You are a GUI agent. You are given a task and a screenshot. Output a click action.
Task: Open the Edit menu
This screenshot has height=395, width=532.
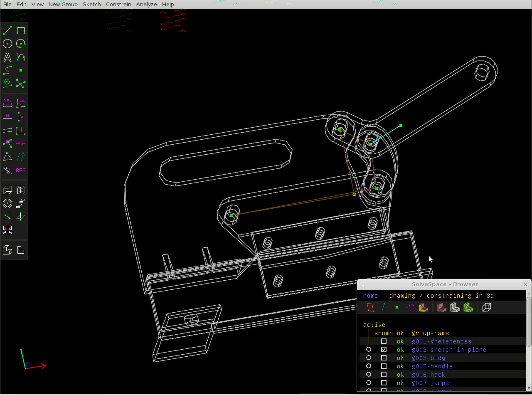tap(21, 4)
